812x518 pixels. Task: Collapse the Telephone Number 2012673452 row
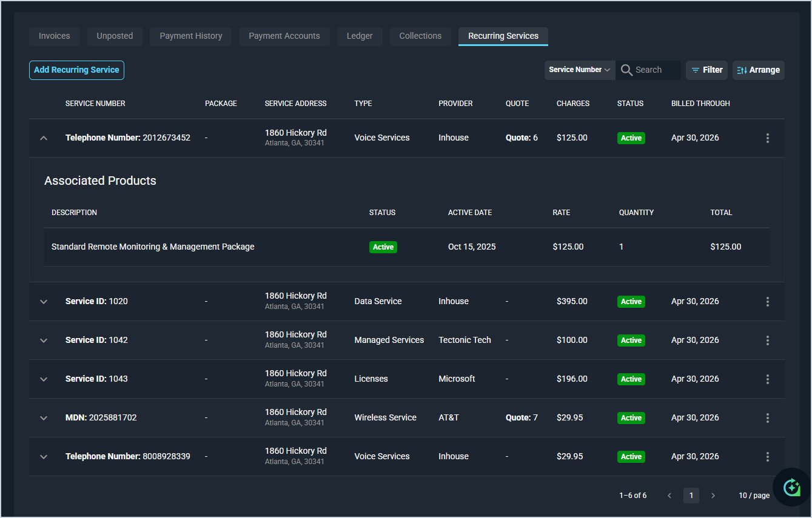pyautogui.click(x=44, y=138)
